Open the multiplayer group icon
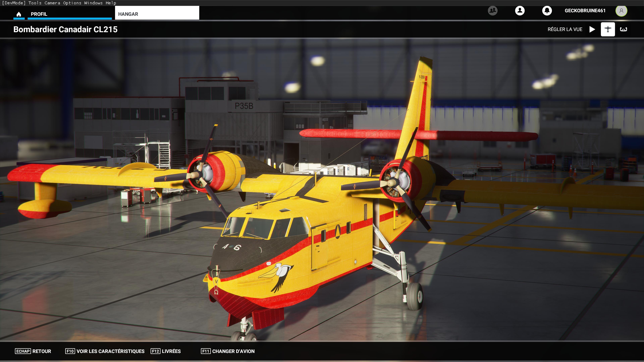 tap(493, 11)
